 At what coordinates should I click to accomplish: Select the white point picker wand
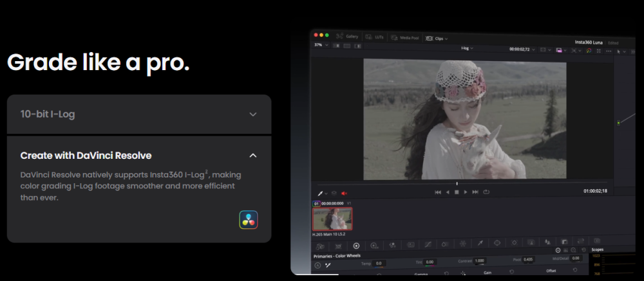click(328, 265)
